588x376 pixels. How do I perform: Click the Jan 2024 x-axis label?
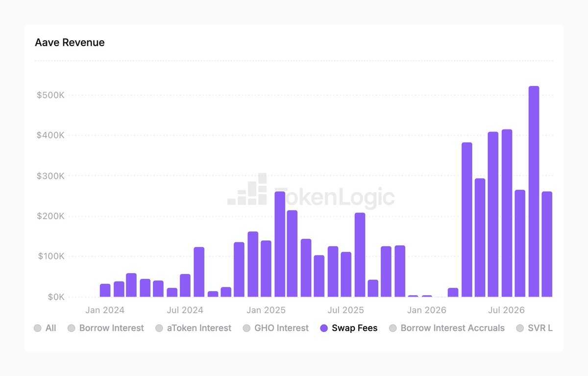click(x=105, y=310)
